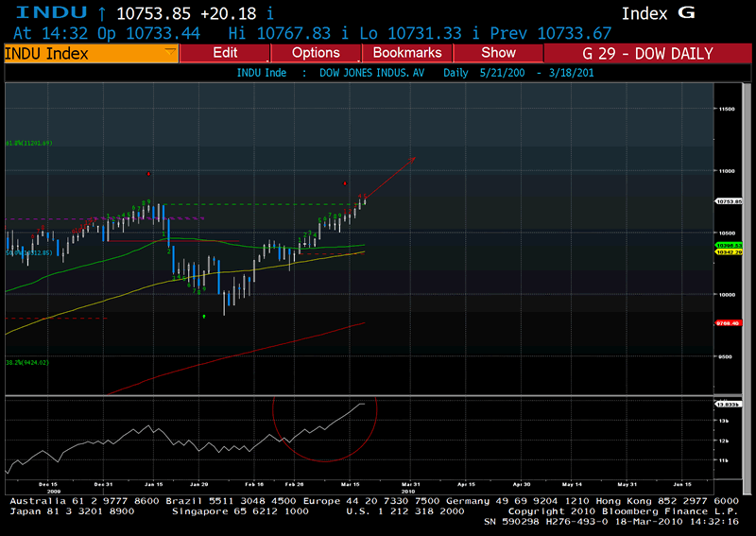The image size is (756, 536).
Task: Click the red arrowhead at trend projection tip
Action: click(411, 159)
